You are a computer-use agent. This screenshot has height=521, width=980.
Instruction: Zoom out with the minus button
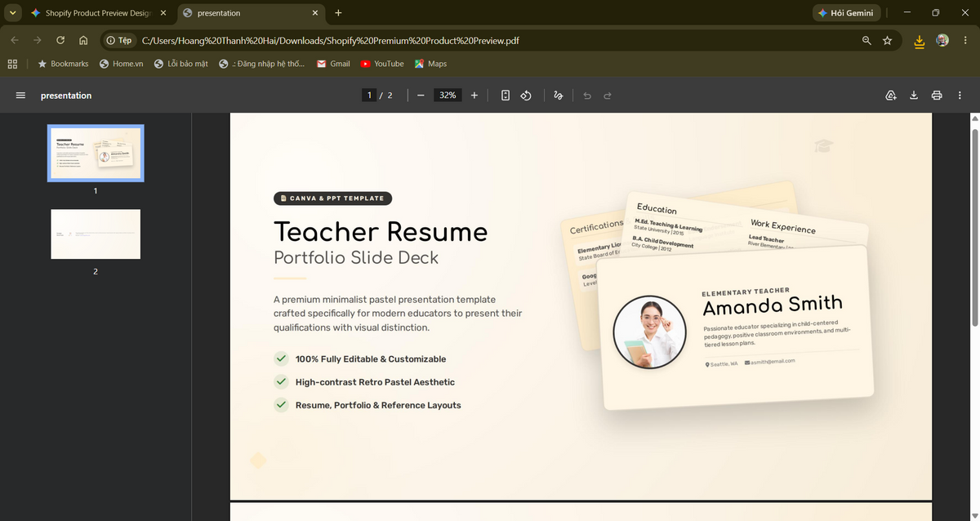click(x=421, y=96)
